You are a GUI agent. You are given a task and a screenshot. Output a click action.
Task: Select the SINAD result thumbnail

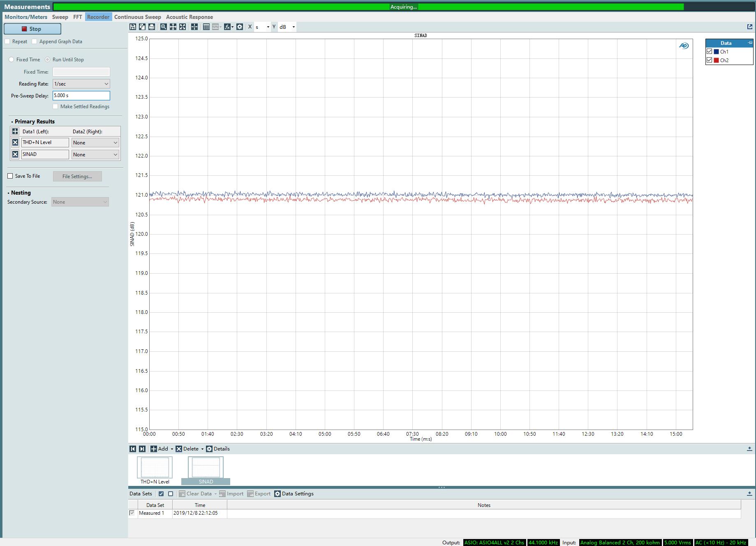[206, 471]
